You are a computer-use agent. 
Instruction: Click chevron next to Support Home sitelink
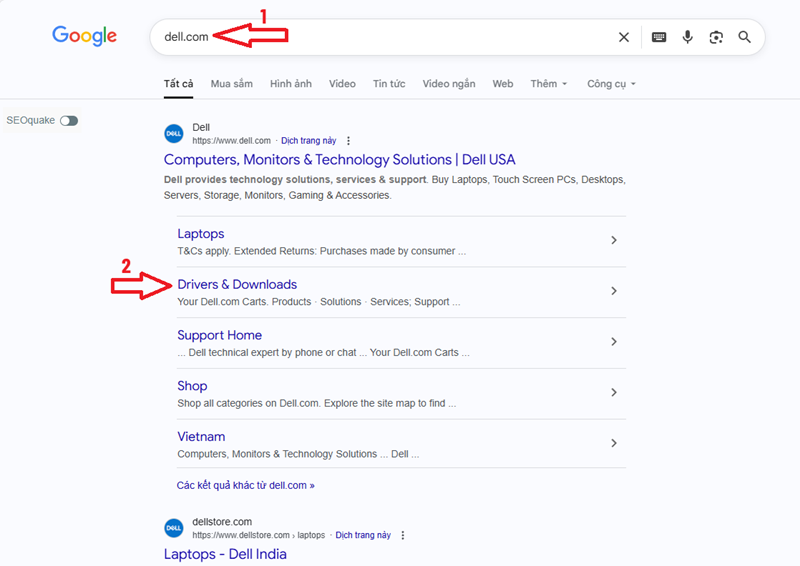click(x=614, y=342)
